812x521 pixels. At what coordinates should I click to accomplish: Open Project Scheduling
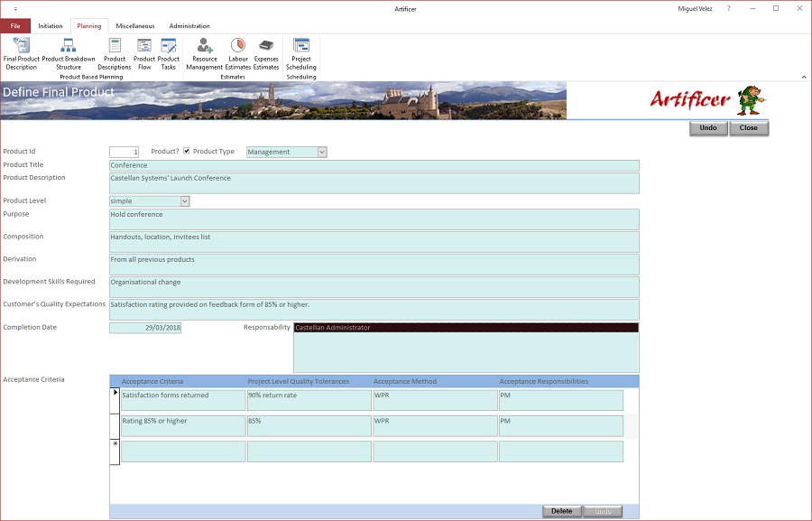[300, 53]
